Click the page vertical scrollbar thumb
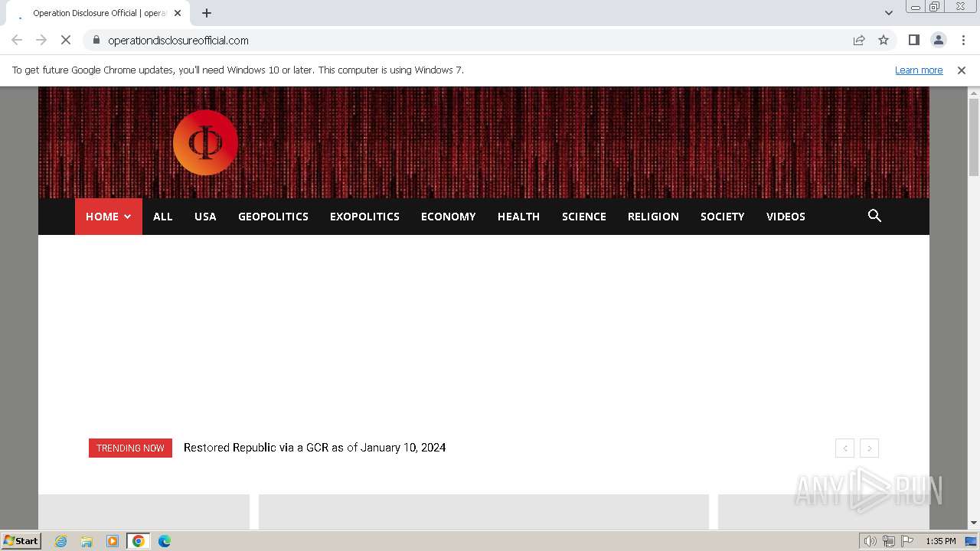This screenshot has height=551, width=980. pyautogui.click(x=974, y=138)
